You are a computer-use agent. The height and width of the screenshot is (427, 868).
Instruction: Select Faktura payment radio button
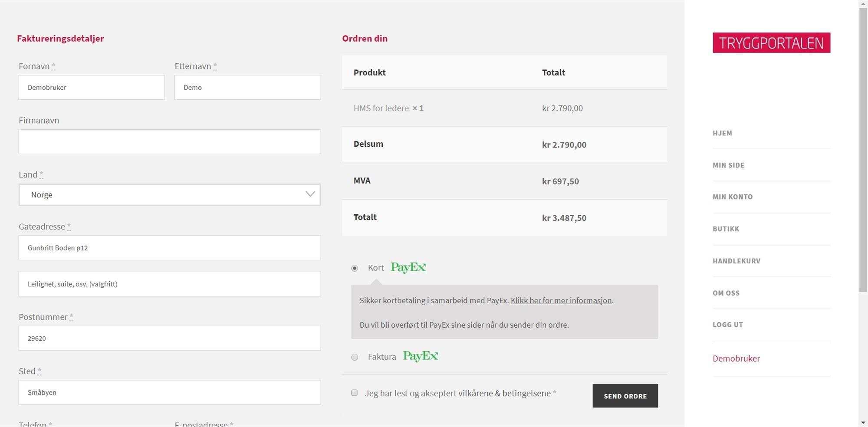(x=355, y=357)
